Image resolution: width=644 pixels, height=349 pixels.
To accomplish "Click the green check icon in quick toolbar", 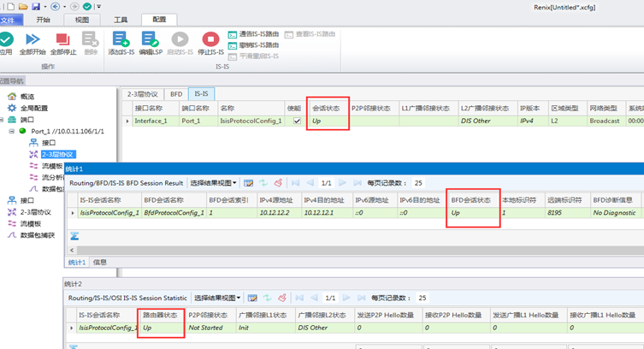I will click(87, 7).
